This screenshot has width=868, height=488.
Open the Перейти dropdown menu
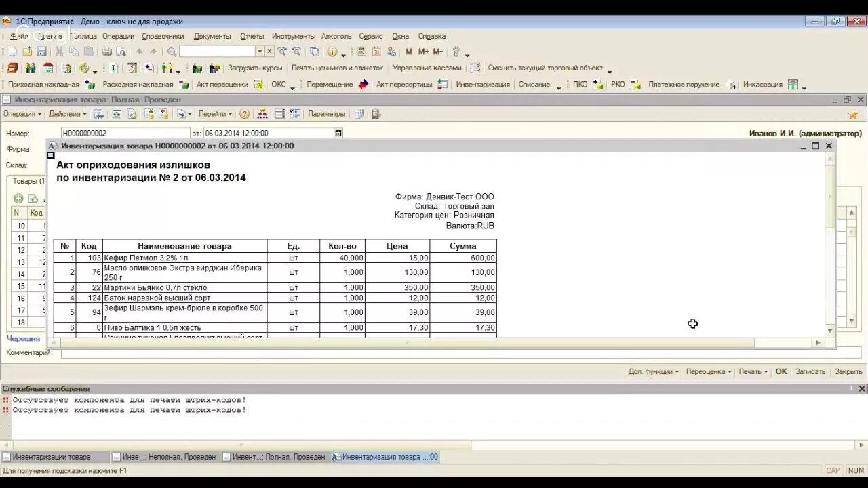216,114
